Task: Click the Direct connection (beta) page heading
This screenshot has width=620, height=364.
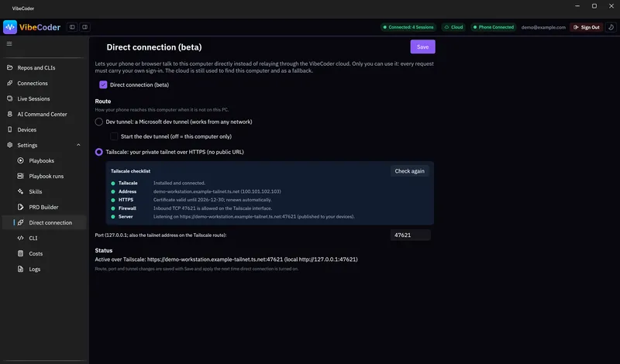Action: pyautogui.click(x=154, y=47)
